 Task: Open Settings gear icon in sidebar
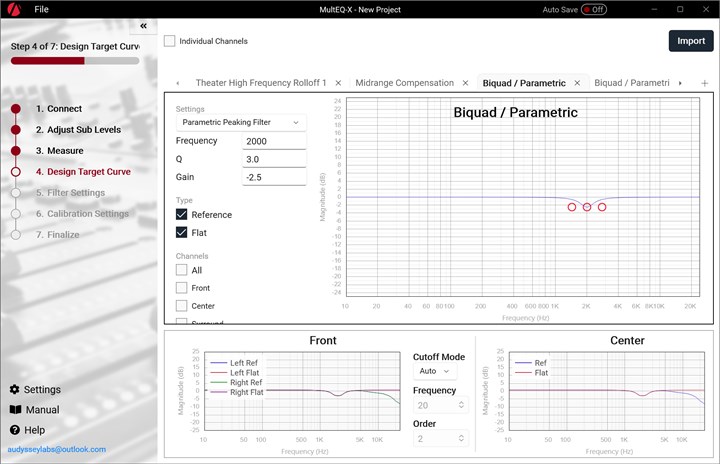coord(15,390)
